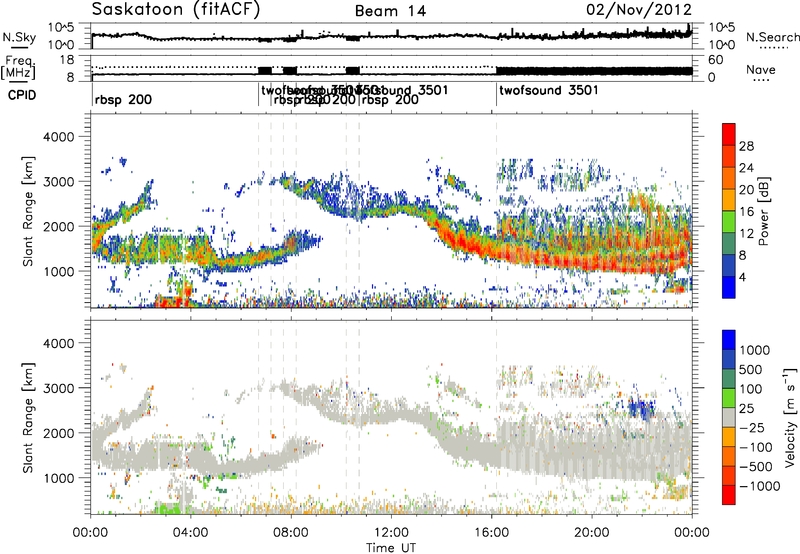
Task: Pick the gray ±25 segment of velocity colorbar
Action: (729, 418)
